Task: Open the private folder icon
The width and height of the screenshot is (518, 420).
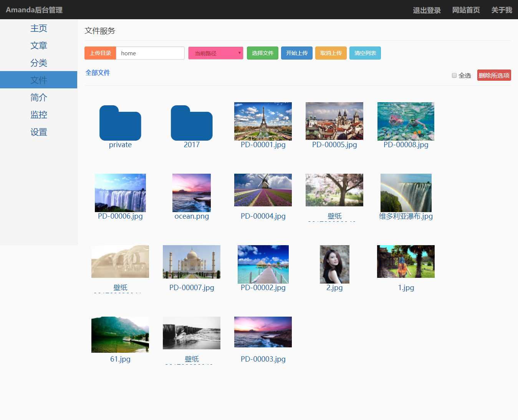Action: [x=120, y=123]
